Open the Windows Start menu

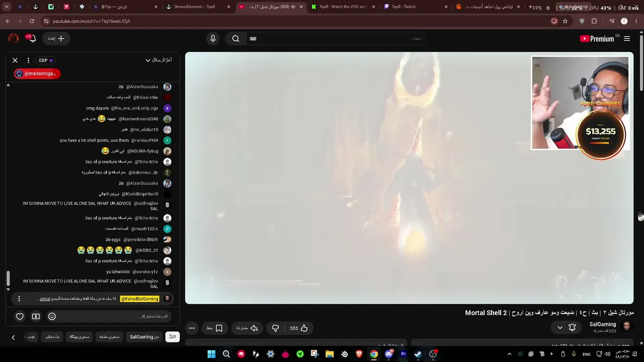211,354
